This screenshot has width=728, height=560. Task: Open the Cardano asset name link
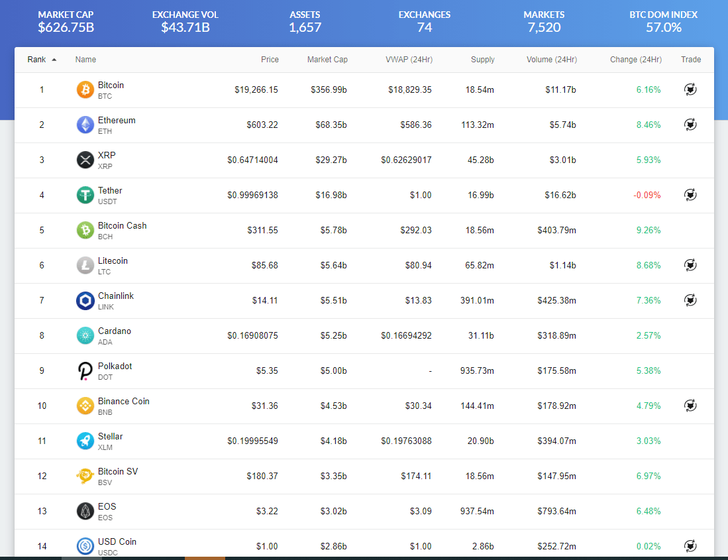click(115, 331)
